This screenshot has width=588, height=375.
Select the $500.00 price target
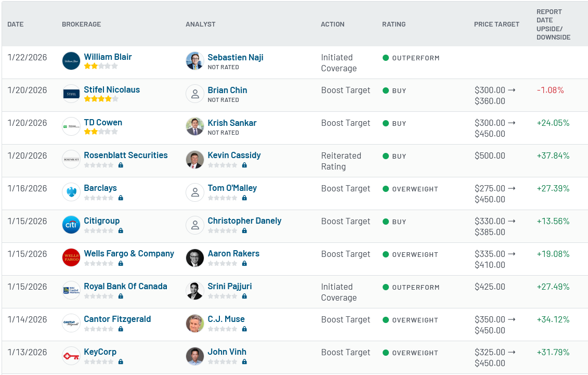point(490,156)
